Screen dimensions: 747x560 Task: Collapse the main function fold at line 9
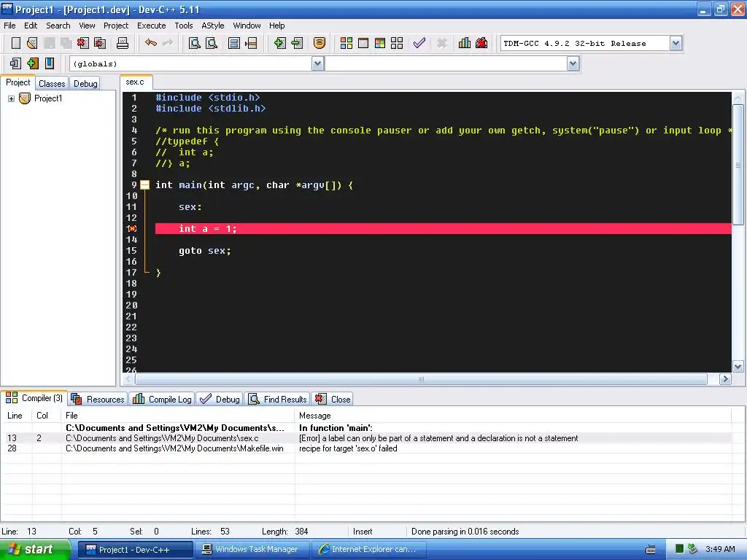(x=145, y=185)
